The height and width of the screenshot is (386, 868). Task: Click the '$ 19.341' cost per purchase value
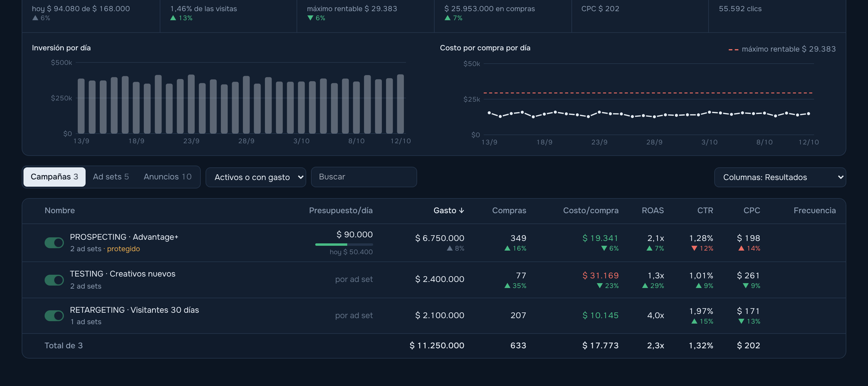[x=601, y=238]
